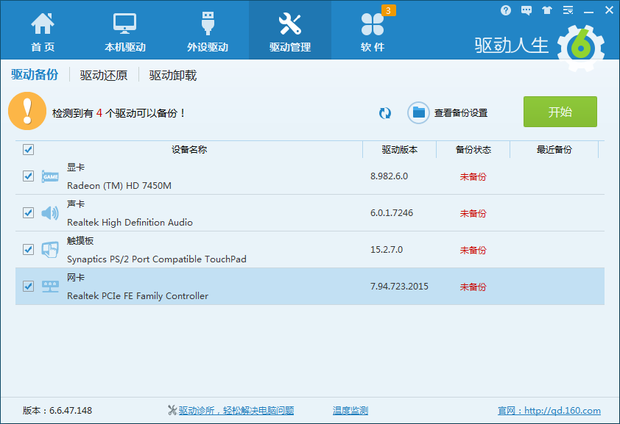Click the 检测到有 4 个驱动可以备份 message

coord(119,114)
